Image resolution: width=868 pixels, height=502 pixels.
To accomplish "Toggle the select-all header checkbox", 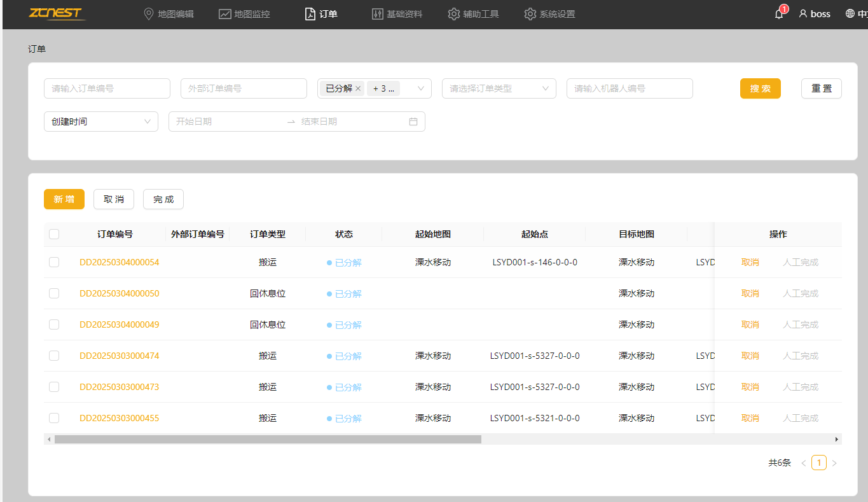I will (x=54, y=234).
